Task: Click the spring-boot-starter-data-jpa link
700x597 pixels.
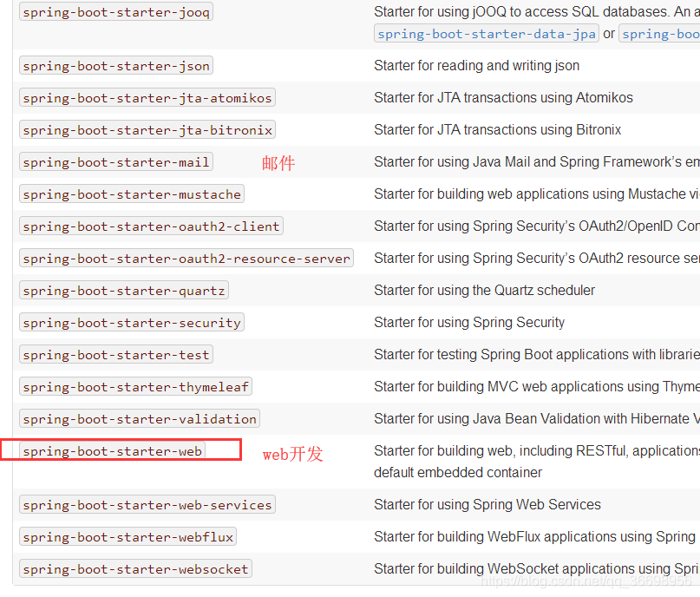Action: coord(486,34)
